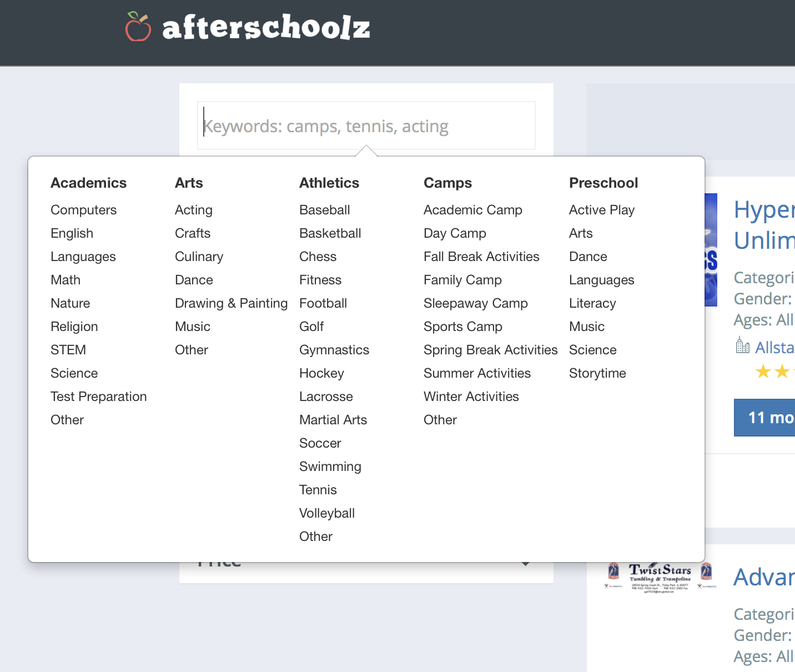Open the Adva listing title link
Viewport: 795px width, 672px height.
point(764,578)
